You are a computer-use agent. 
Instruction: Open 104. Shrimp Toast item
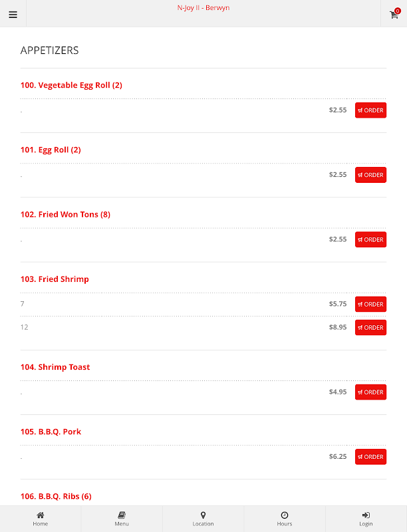click(x=55, y=367)
